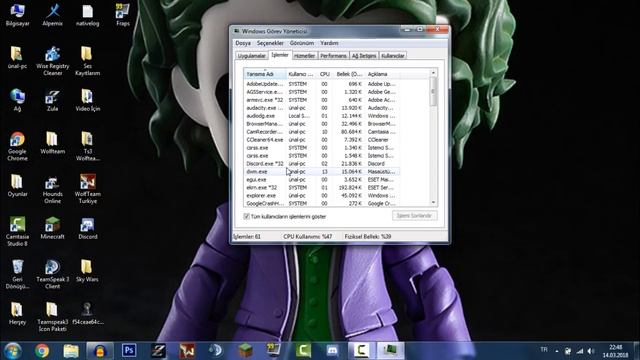Image resolution: width=640 pixels, height=360 pixels.
Task: Open the Yardım menu
Action: (329, 43)
